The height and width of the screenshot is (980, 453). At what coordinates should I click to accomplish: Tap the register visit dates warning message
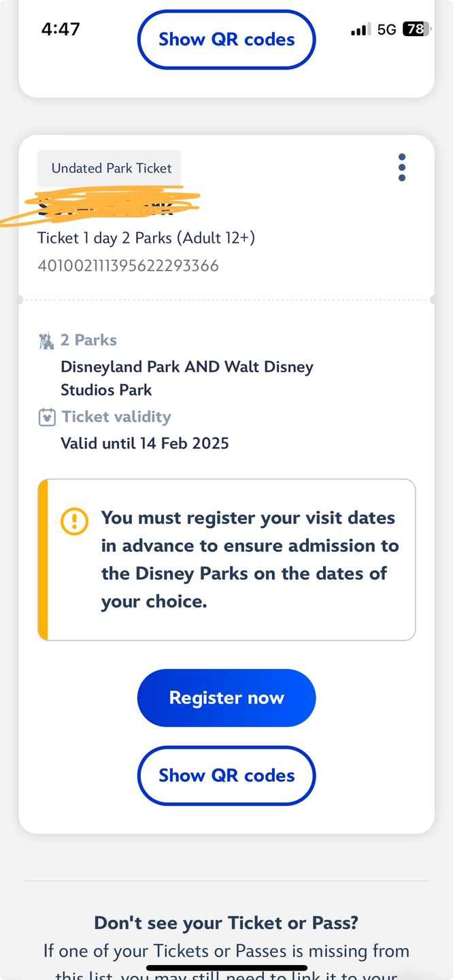(250, 559)
